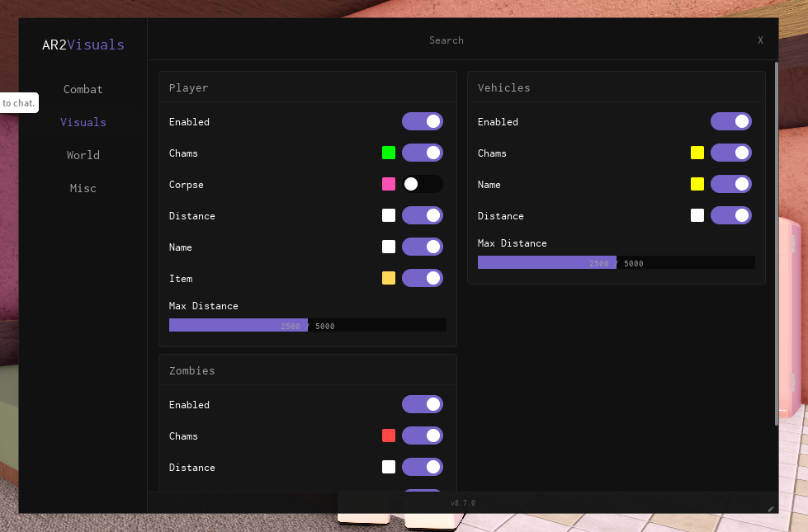Open the green Player Chams color swatch
Viewport: 808px width, 532px height.
[389, 153]
